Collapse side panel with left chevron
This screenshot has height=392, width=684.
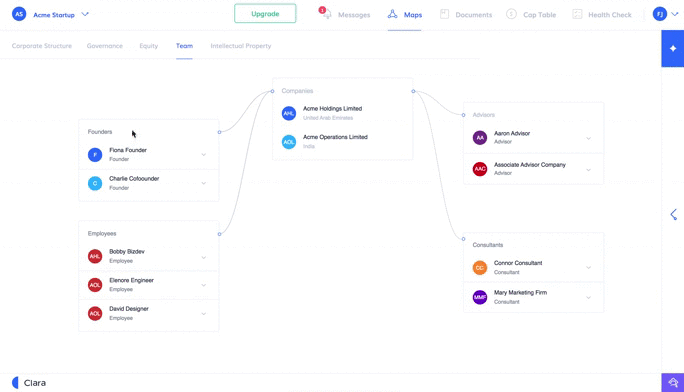[674, 215]
